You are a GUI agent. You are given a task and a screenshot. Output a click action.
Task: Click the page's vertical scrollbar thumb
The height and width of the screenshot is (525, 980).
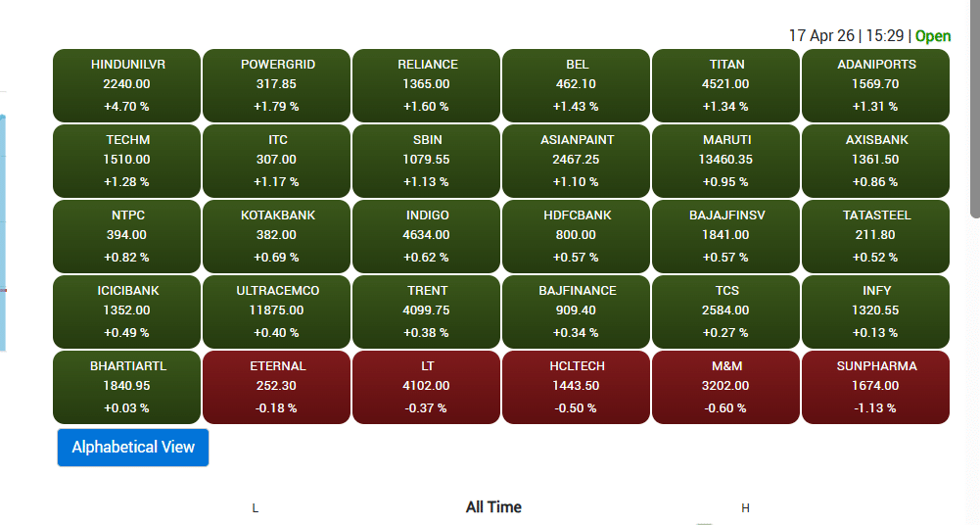tap(974, 108)
